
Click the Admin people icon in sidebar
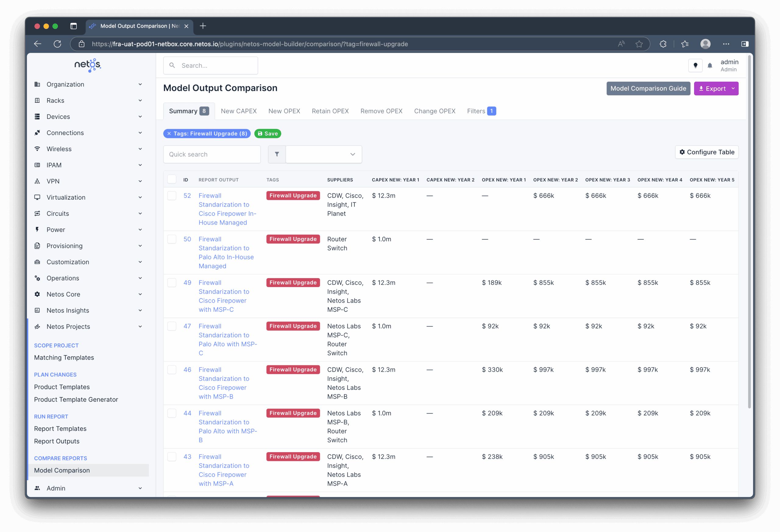pyautogui.click(x=37, y=488)
